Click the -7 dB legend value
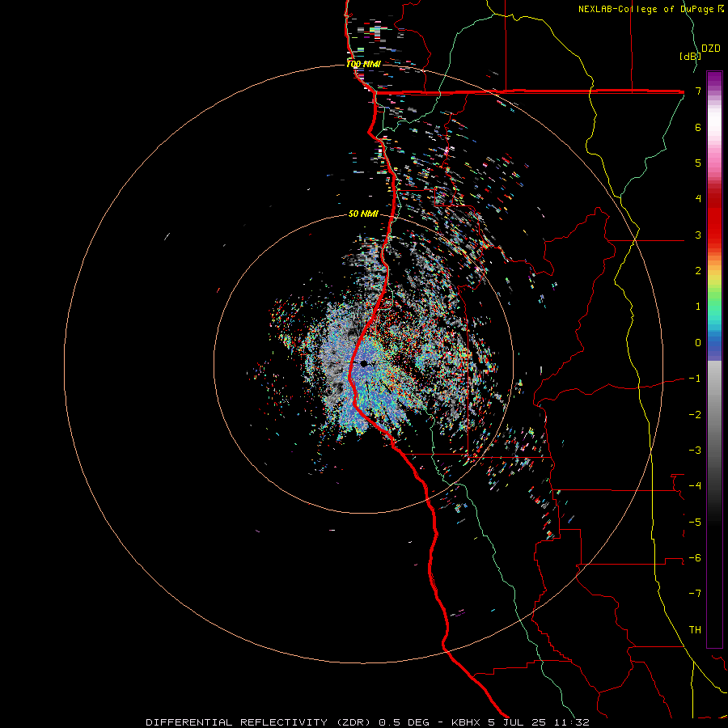The image size is (728, 728). 695,594
